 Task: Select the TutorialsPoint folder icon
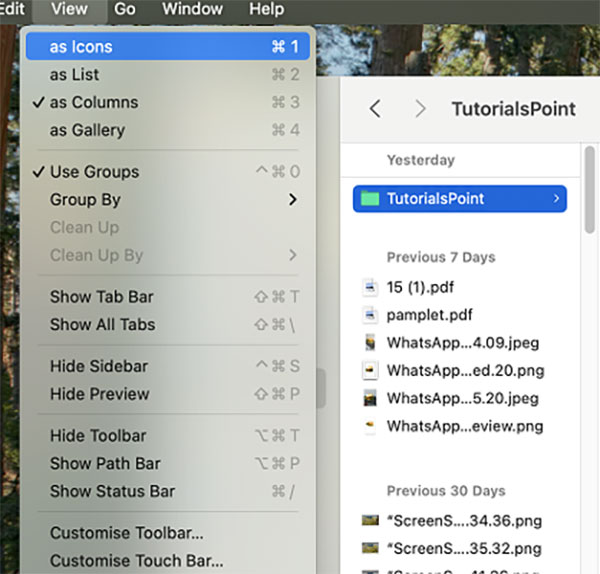(371, 199)
